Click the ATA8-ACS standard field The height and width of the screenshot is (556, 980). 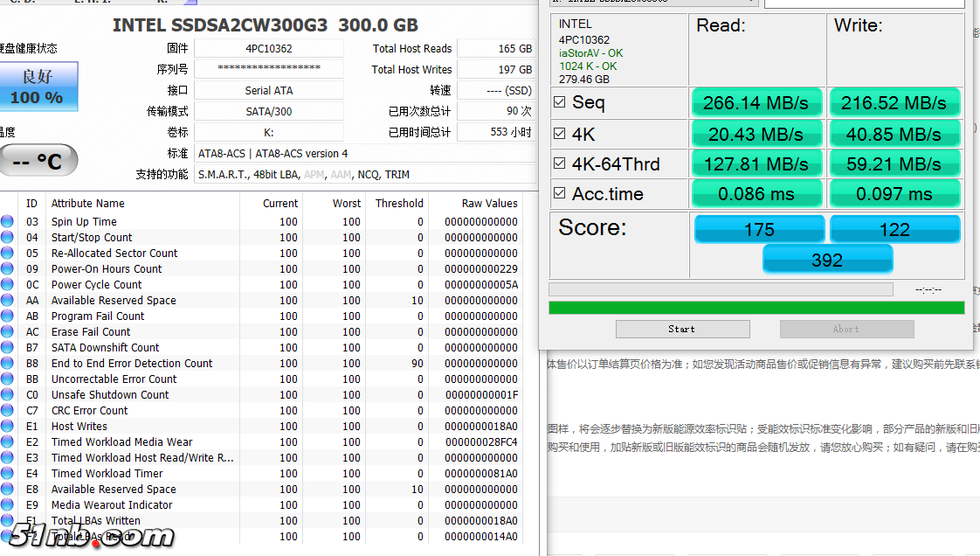[365, 153]
